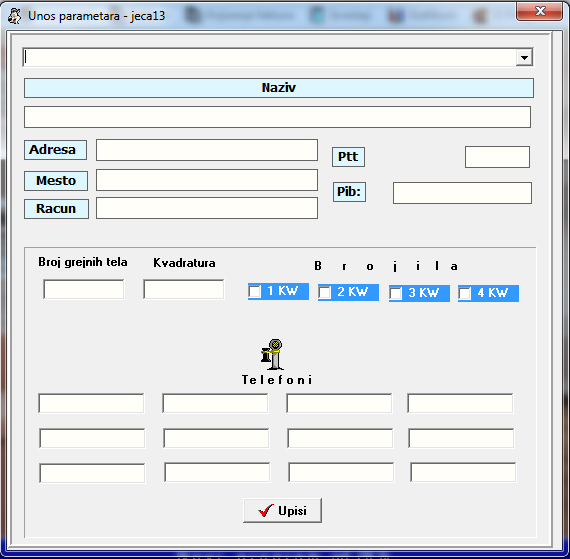Select the Kvadratura input field
This screenshot has width=570, height=559.
(x=184, y=289)
